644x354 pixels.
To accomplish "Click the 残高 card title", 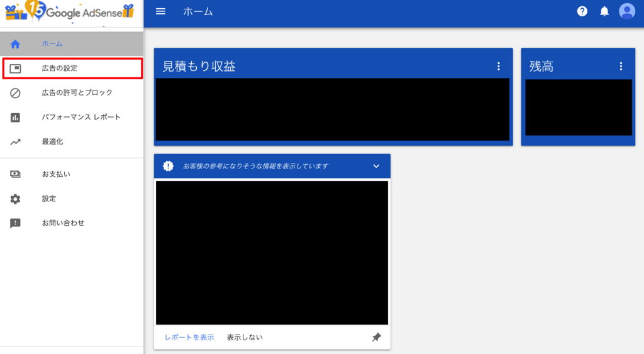I will click(541, 66).
